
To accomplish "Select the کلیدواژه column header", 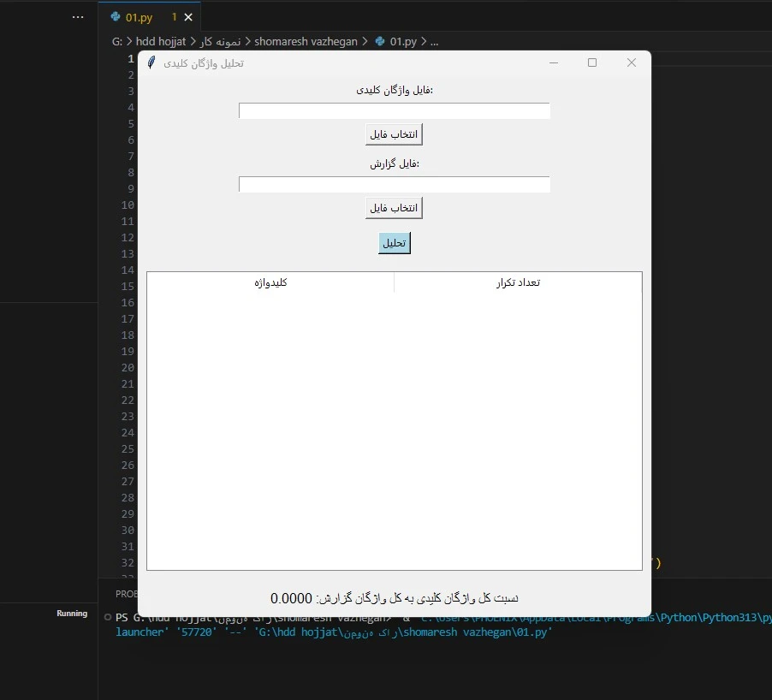I will click(270, 283).
